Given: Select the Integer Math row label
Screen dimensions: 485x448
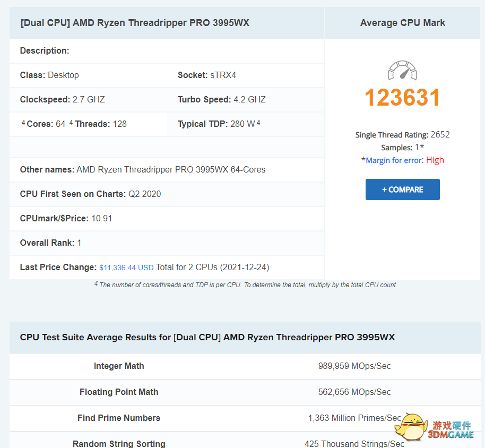Looking at the screenshot, I should (x=119, y=366).
